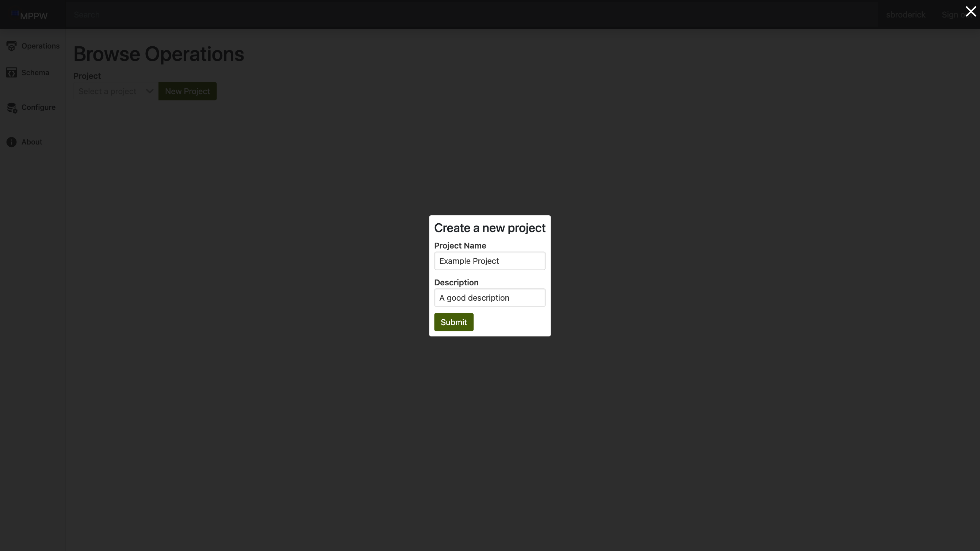
Task: Focus the Description input field
Action: click(x=490, y=298)
